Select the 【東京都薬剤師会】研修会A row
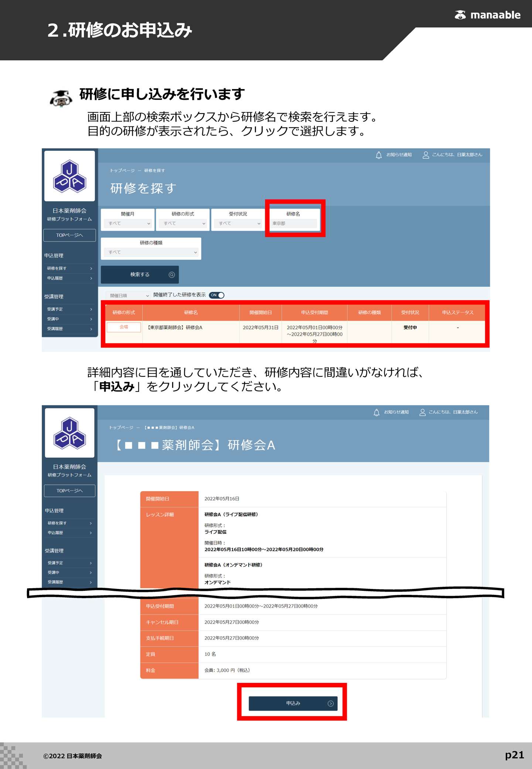Screen dimensions: 532x769 point(295,332)
